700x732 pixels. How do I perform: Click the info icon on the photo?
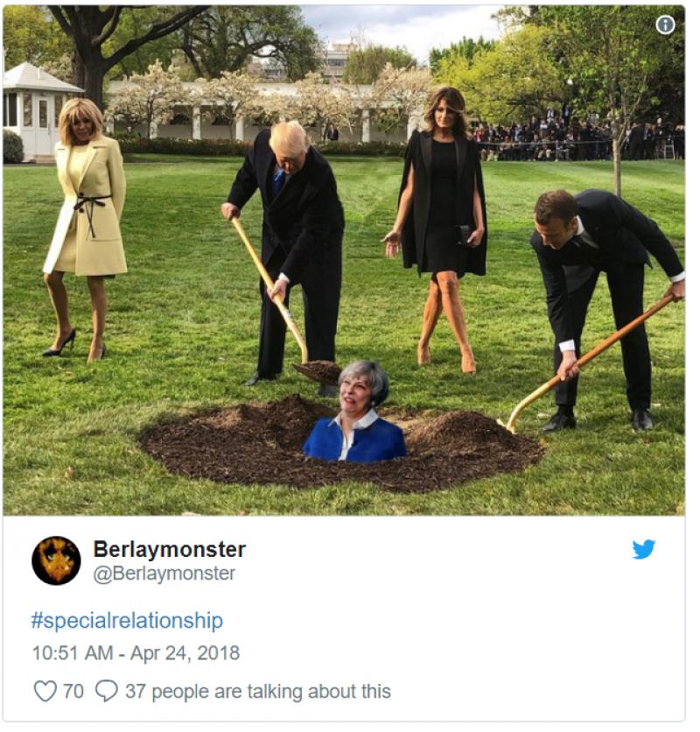[x=666, y=25]
